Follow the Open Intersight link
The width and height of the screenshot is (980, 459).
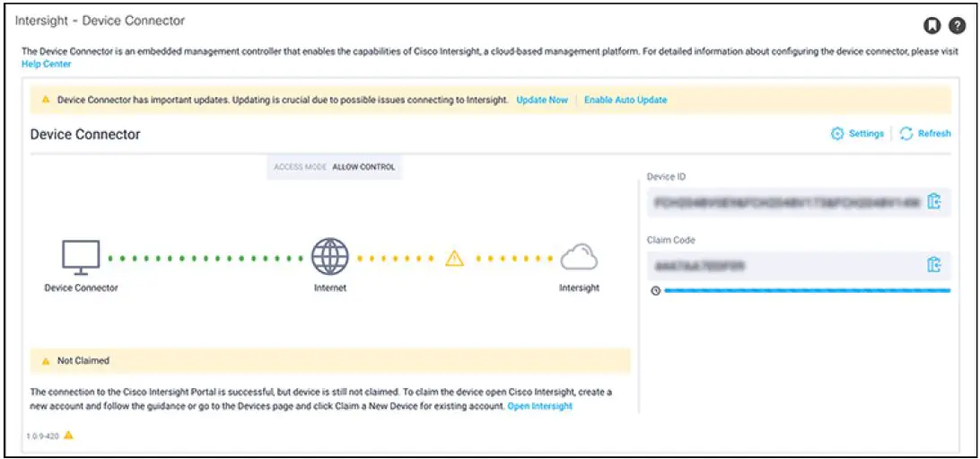(540, 406)
